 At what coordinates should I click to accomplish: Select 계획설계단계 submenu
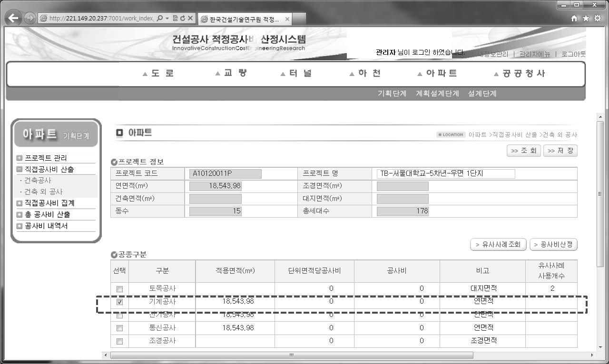click(x=437, y=94)
